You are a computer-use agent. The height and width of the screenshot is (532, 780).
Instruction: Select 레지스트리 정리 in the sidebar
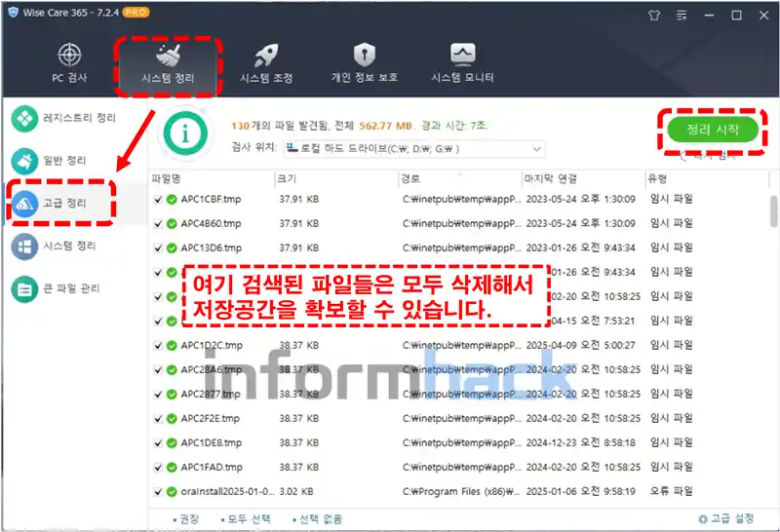[x=63, y=118]
